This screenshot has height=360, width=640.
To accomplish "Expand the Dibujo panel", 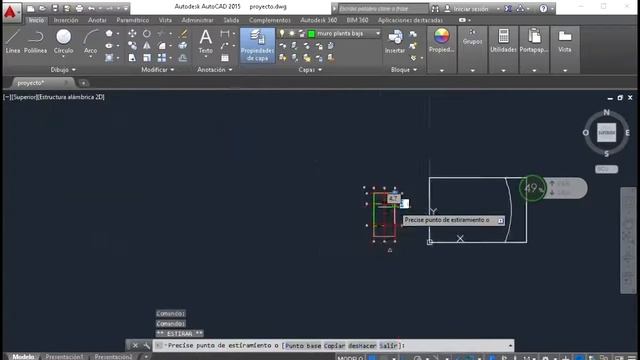I will 63,70.
